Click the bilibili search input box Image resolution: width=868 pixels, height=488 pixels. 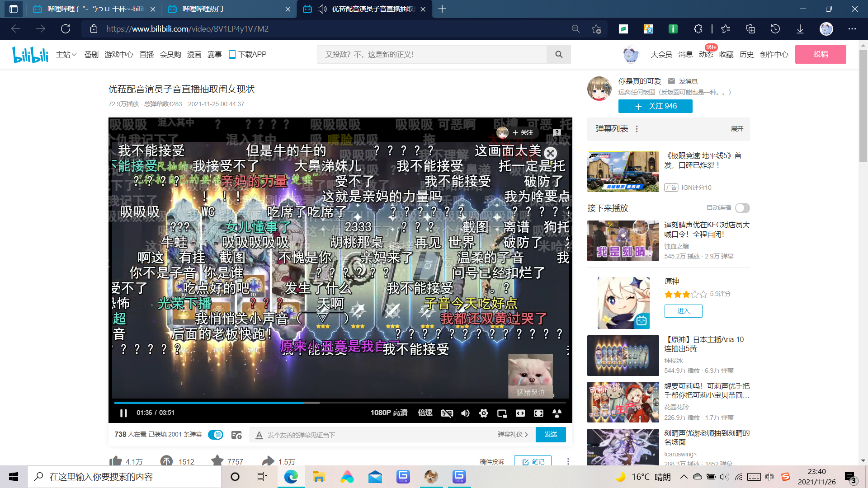[432, 54]
